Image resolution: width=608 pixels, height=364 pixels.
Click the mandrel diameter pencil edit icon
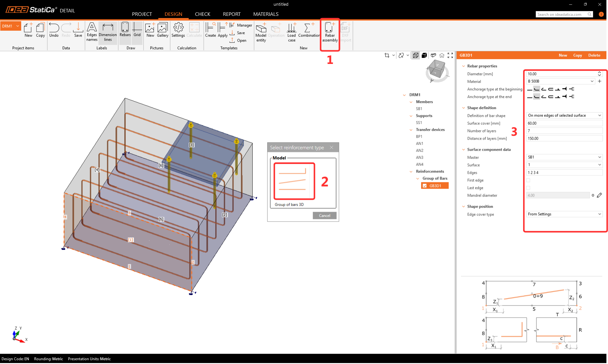tap(599, 195)
